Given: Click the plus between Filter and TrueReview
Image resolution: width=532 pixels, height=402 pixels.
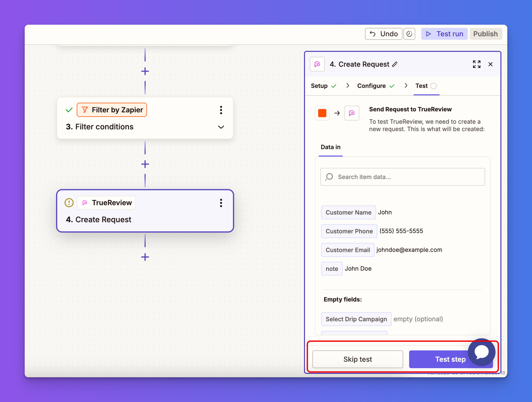Looking at the screenshot, I should coord(145,164).
